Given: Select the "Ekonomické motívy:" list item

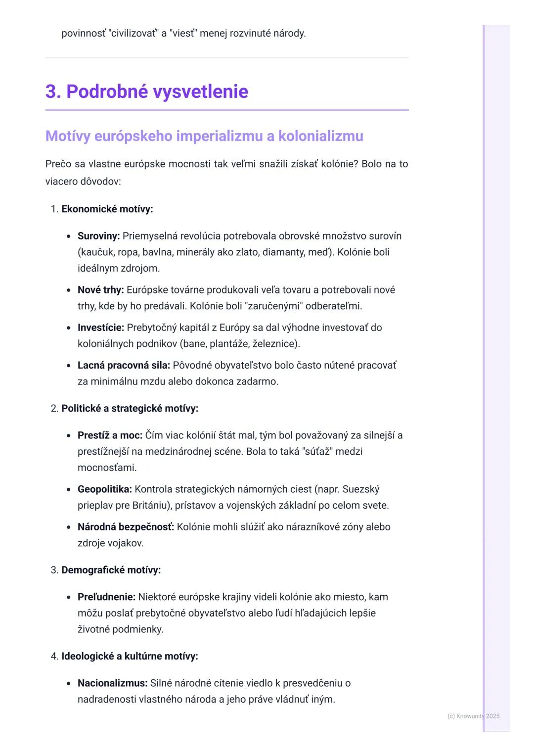Looking at the screenshot, I should point(107,209).
